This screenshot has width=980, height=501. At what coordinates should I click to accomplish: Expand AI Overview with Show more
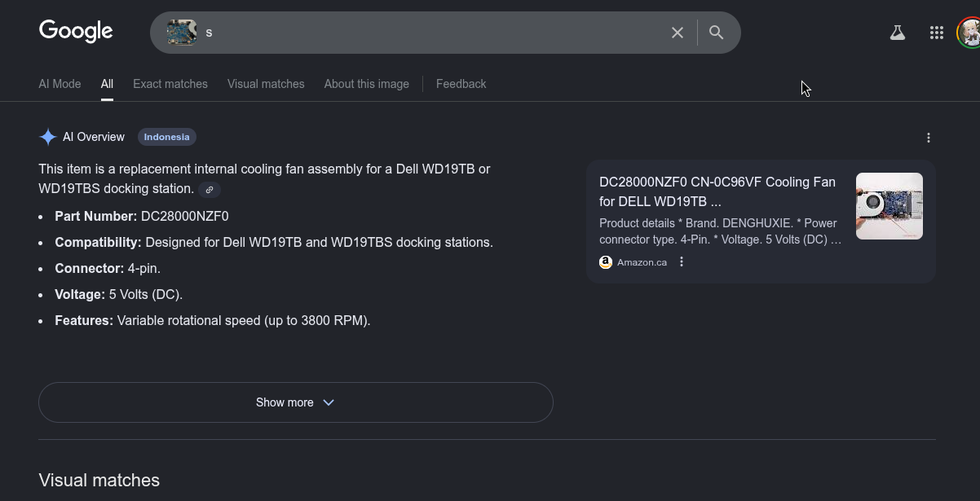[x=296, y=402]
